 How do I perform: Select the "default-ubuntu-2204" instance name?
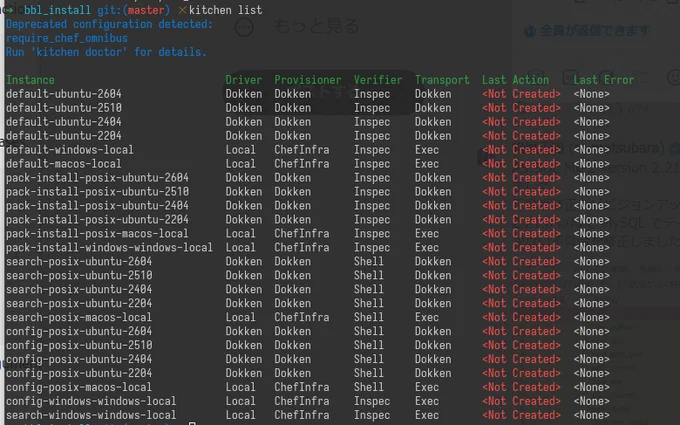point(64,136)
